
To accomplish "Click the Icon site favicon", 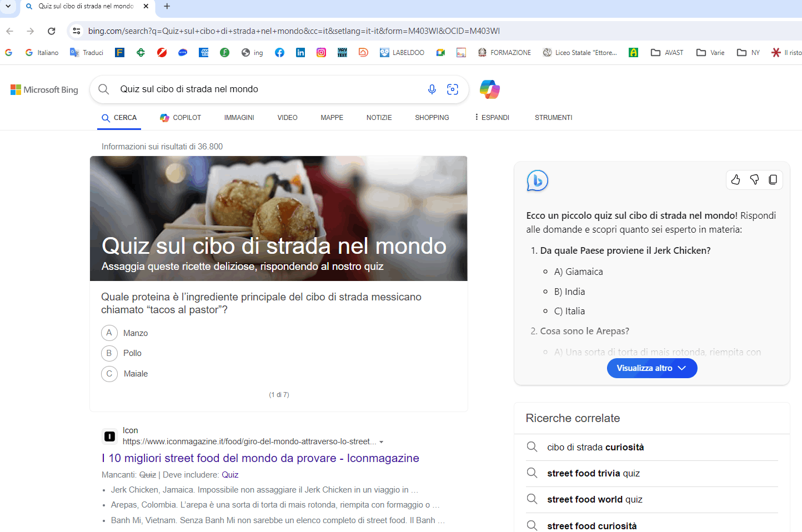I will [x=110, y=436].
